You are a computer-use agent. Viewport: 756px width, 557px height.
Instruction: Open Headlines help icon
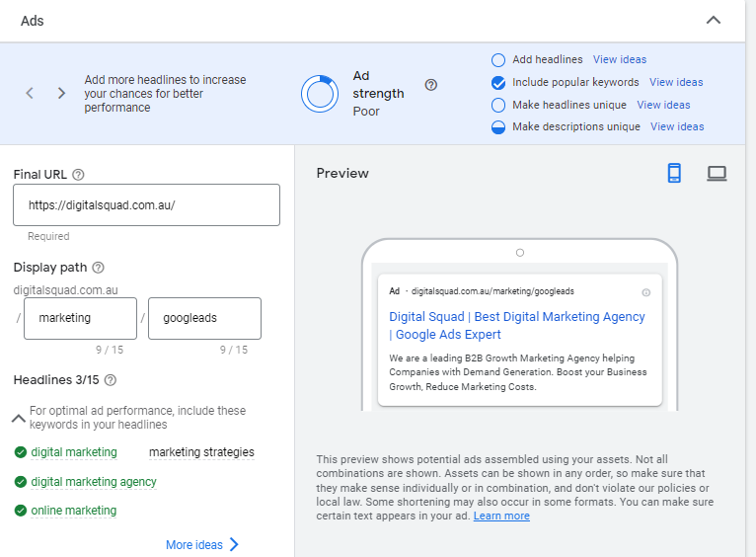(x=111, y=380)
